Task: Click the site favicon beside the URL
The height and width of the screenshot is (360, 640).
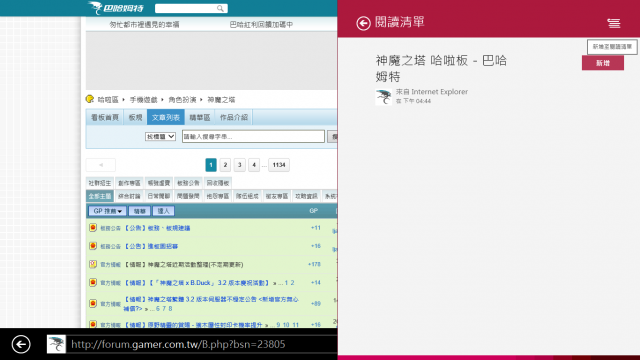Action: tap(56, 344)
